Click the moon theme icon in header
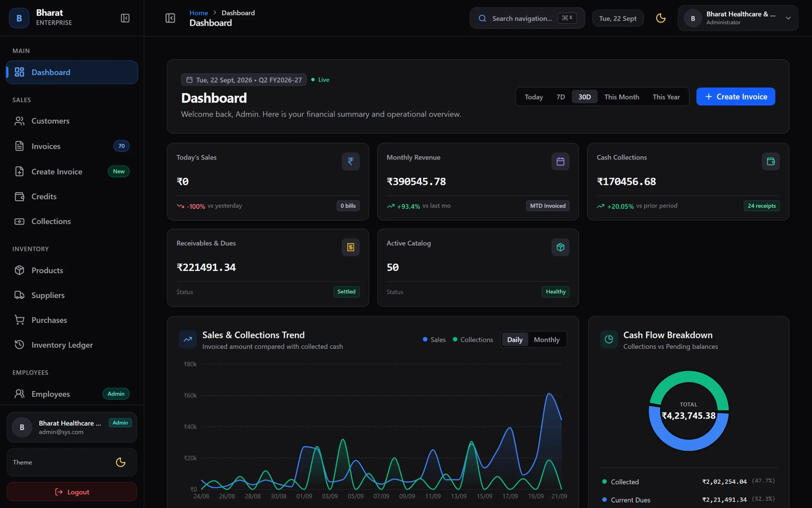The height and width of the screenshot is (508, 812). [x=661, y=18]
